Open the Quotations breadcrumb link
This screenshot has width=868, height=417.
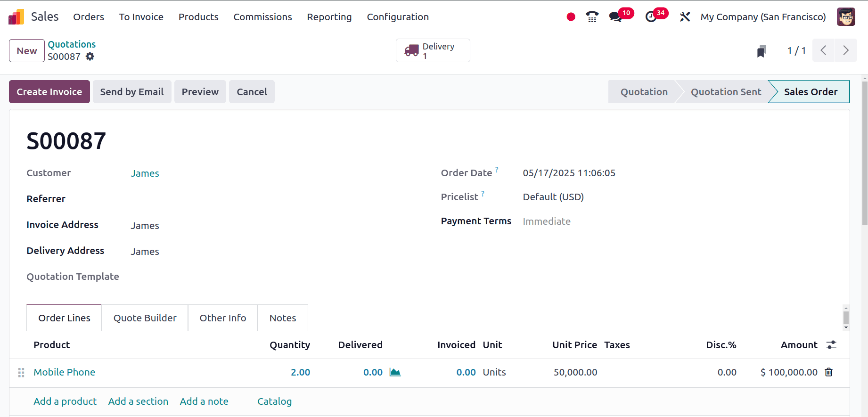[x=72, y=44]
